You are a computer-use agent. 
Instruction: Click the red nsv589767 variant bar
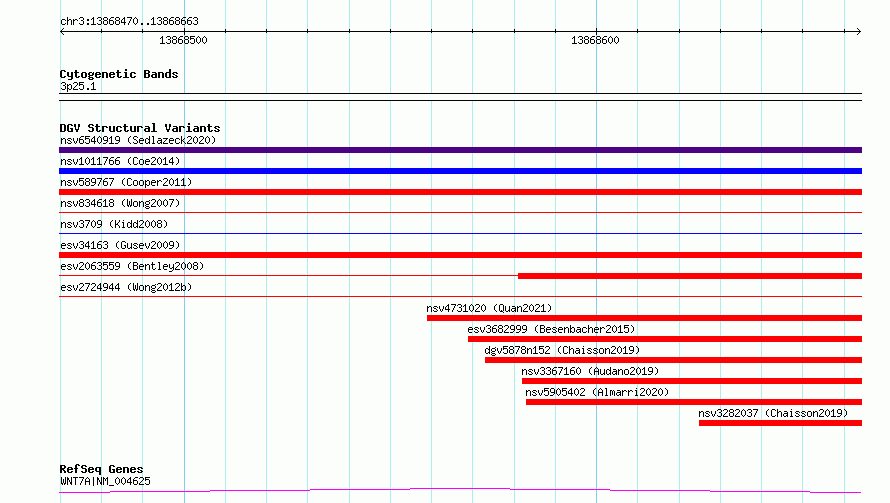(x=460, y=192)
